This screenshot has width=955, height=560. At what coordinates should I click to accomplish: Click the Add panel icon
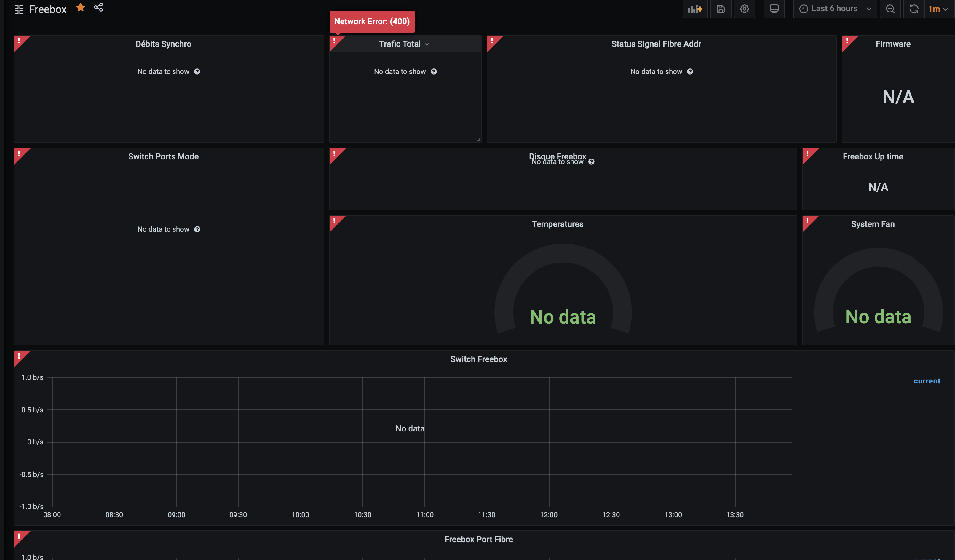tap(695, 9)
